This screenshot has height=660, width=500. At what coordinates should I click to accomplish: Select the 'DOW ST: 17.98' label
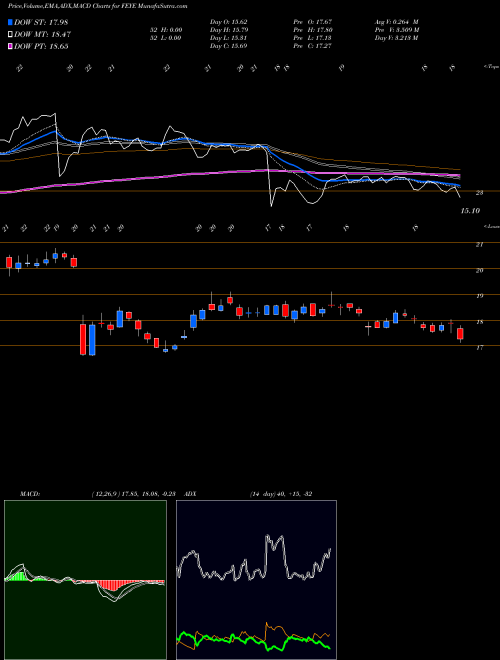(x=41, y=22)
